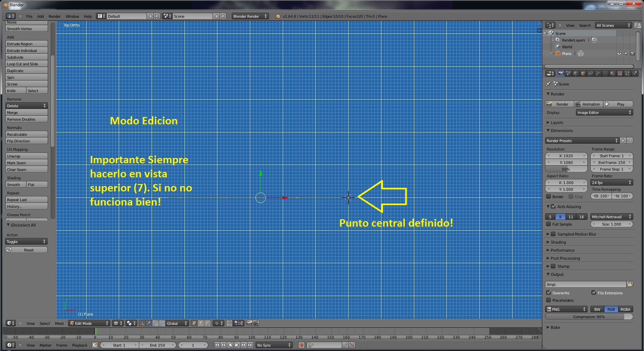Viewport: 644px width, 351px height.
Task: Toggle the Overwrite checkbox
Action: click(549, 293)
